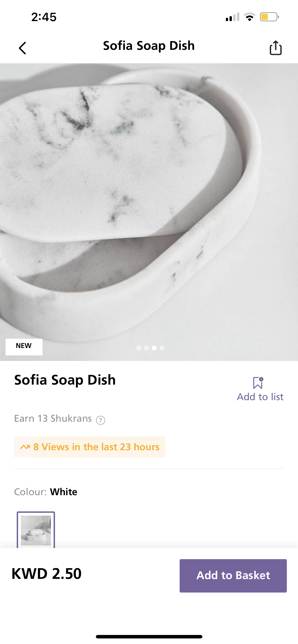Image resolution: width=298 pixels, height=644 pixels.
Task: Tap the back arrow icon
Action: [23, 48]
